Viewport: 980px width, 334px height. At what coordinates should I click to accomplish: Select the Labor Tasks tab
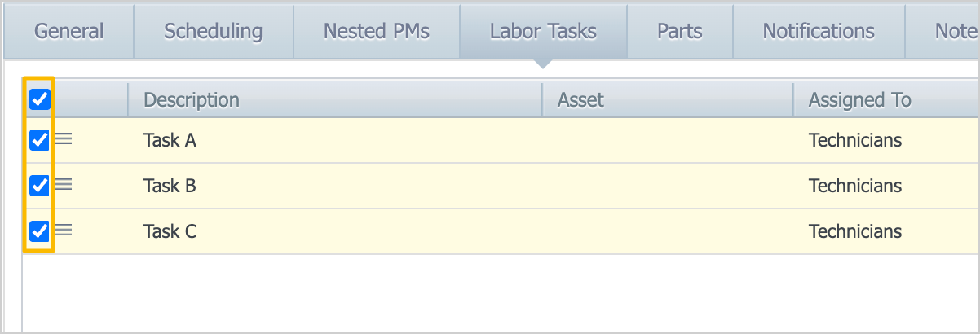click(x=543, y=32)
